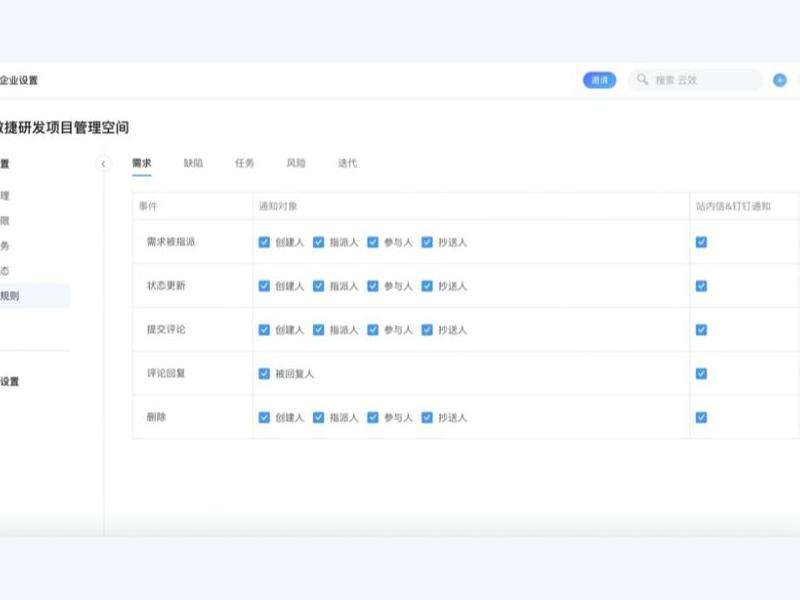This screenshot has width=800, height=600.
Task: Click the blue plus icon near the search bar
Action: (778, 79)
